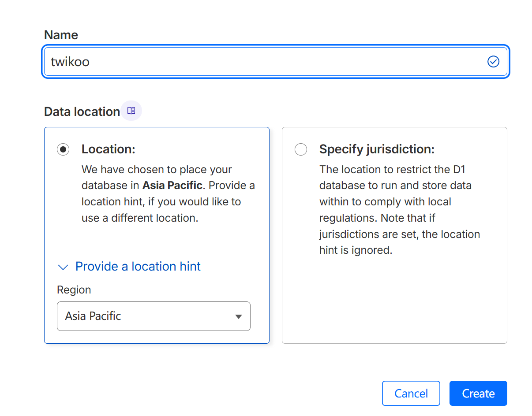Click the "use a different location" description text
Viewport: 532px width, 416px height.
pyautogui.click(x=139, y=218)
